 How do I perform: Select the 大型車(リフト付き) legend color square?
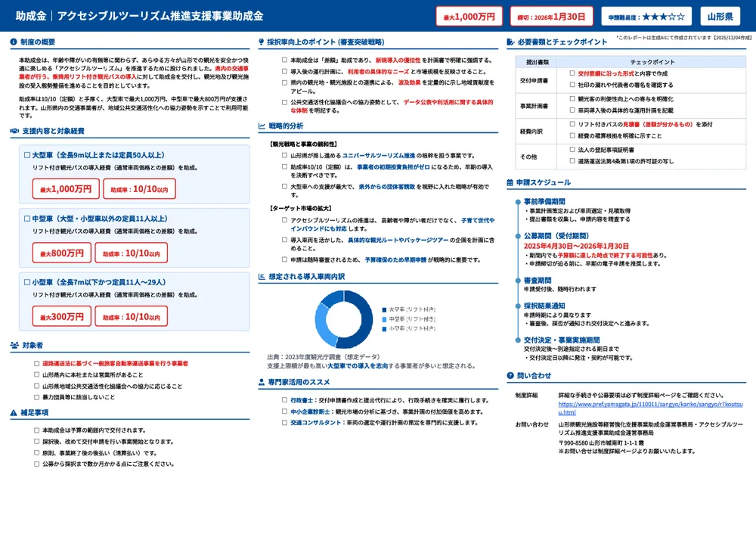pos(384,309)
